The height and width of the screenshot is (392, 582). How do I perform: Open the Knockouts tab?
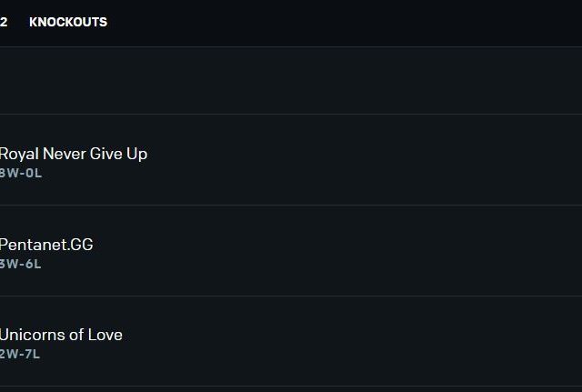point(67,22)
